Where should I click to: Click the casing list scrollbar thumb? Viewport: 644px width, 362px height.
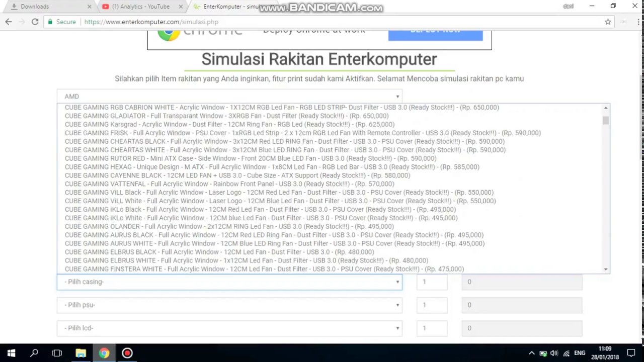[606, 120]
